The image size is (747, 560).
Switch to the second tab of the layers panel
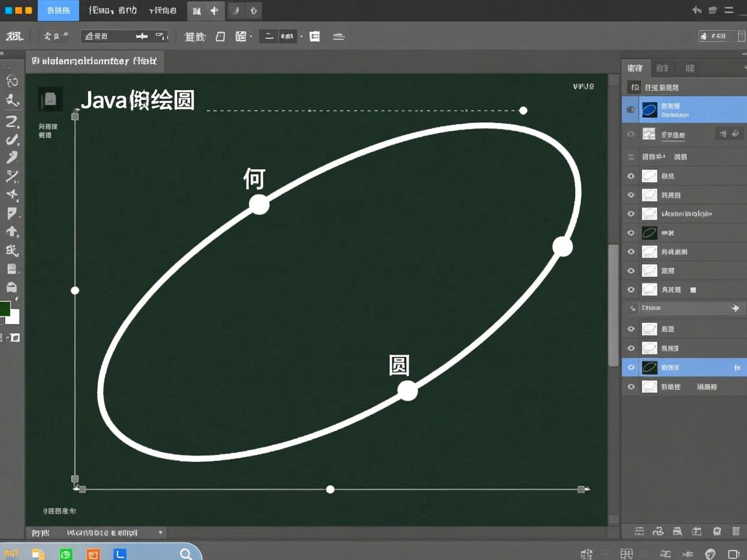pyautogui.click(x=662, y=68)
